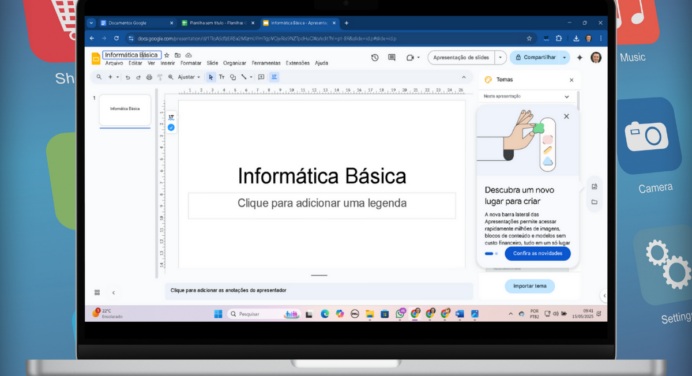Open the Ver menu
This screenshot has width=692, height=376.
coord(151,63)
